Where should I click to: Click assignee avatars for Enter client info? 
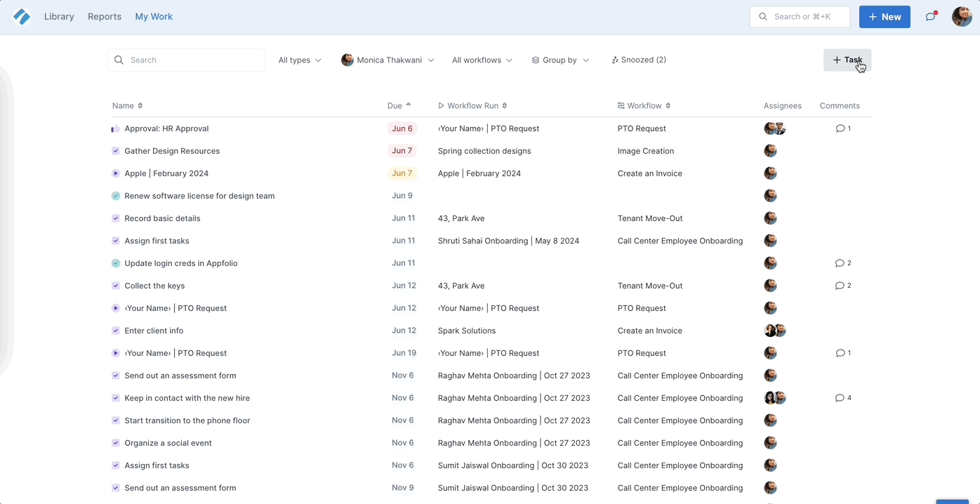[x=774, y=331]
